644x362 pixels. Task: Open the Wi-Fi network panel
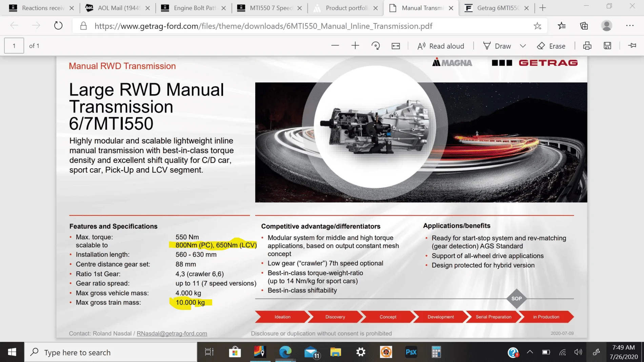(563, 352)
